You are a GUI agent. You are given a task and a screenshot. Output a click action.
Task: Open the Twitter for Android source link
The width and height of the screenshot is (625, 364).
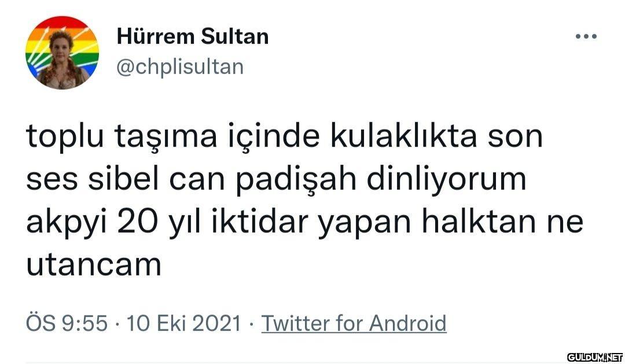tap(354, 323)
